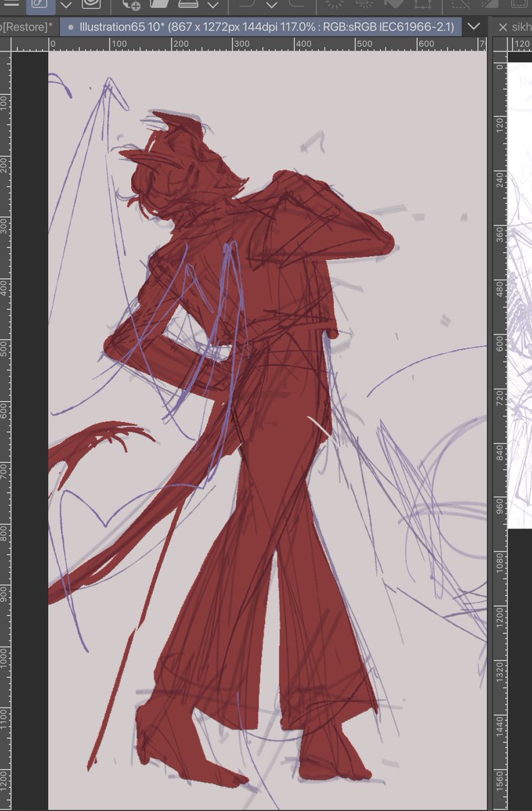
Task: Close the sikh canvas tab
Action: point(502,27)
